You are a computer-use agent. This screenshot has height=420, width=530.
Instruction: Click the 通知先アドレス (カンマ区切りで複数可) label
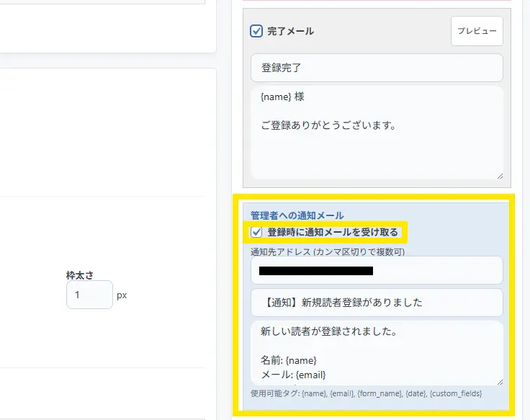click(326, 252)
